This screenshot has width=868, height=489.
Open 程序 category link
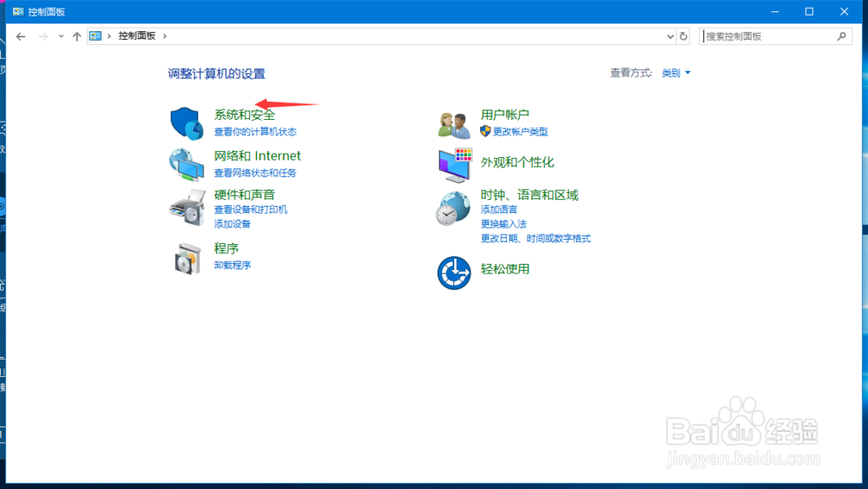227,248
